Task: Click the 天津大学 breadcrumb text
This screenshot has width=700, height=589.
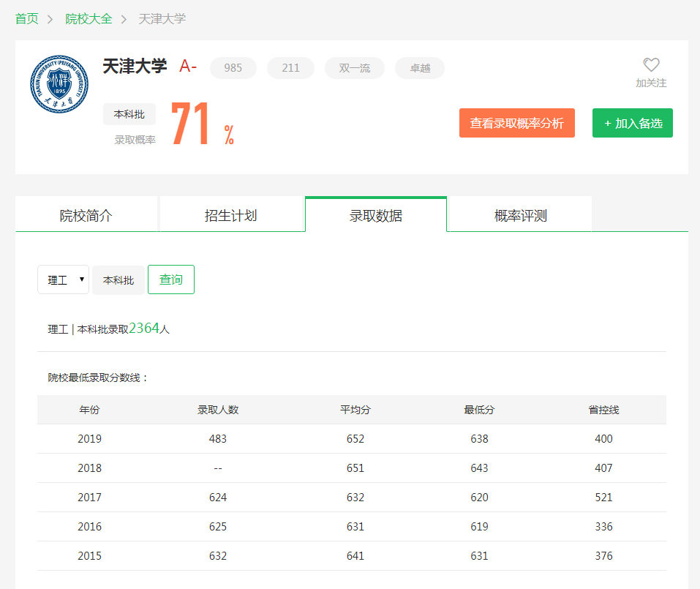Action: point(162,19)
